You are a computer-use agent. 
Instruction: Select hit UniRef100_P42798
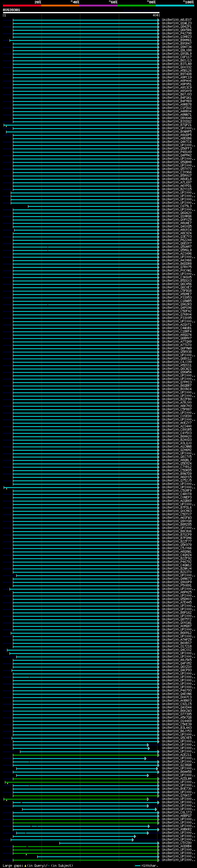176,33
